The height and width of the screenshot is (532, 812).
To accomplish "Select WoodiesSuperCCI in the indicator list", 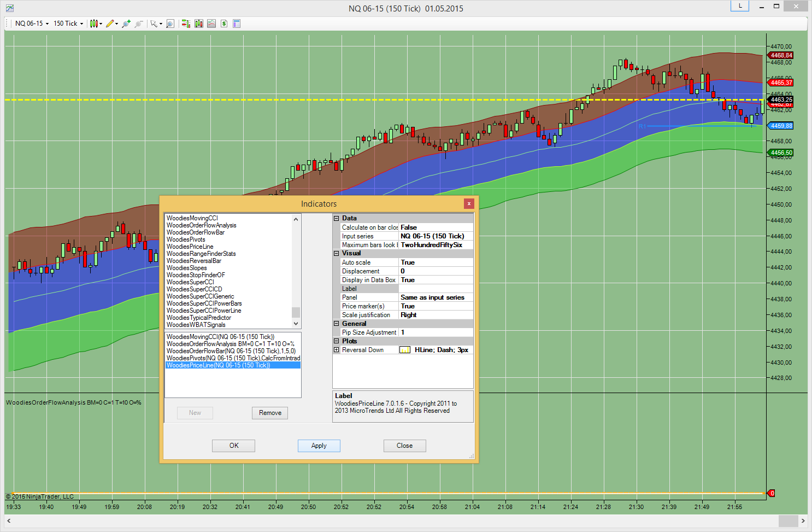I will click(190, 282).
